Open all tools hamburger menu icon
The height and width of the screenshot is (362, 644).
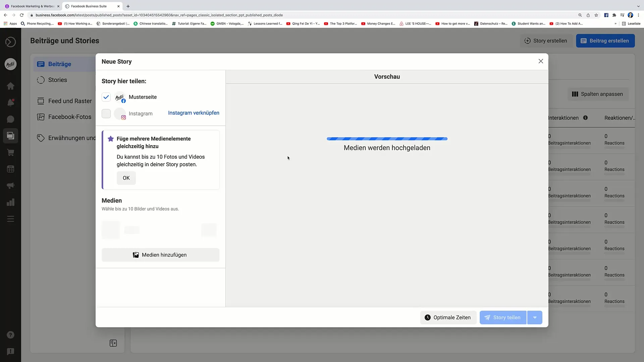point(10,219)
